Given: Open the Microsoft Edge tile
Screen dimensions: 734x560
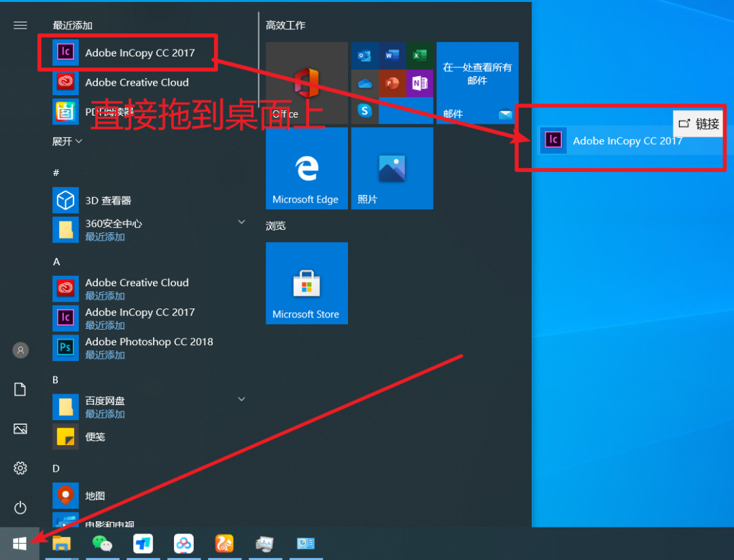Looking at the screenshot, I should click(307, 169).
